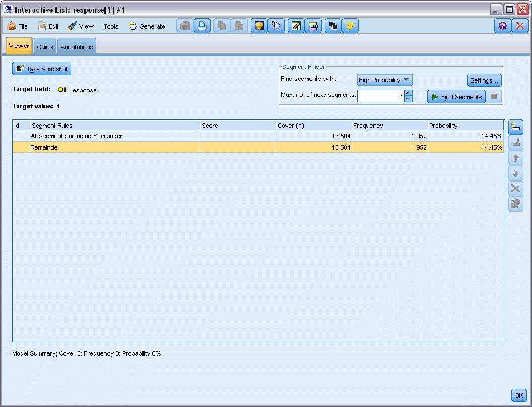532x407 pixels.
Task: Close the Interactive List window
Action: [522, 10]
